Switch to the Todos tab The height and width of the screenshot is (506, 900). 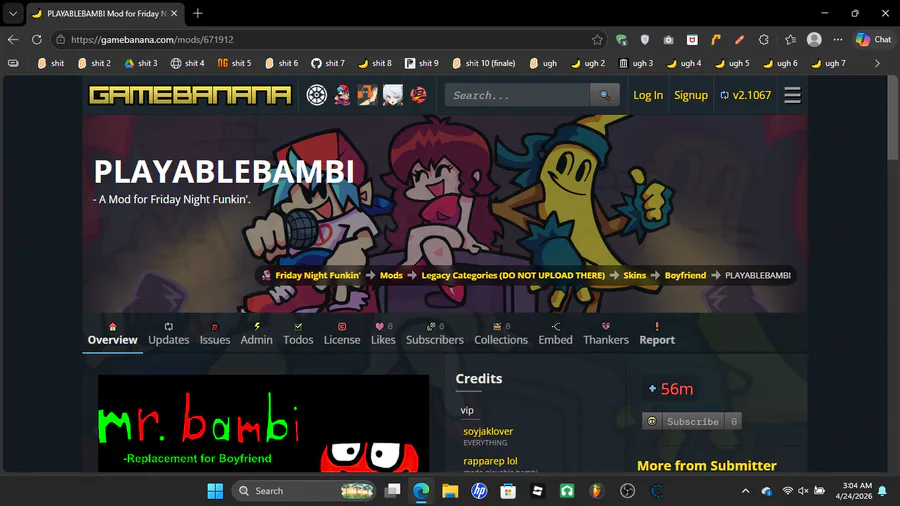[298, 334]
